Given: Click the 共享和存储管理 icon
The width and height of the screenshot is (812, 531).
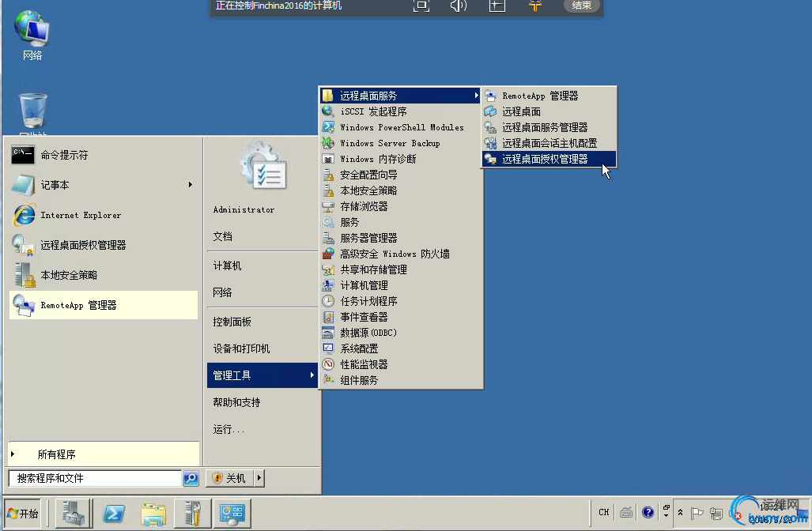Looking at the screenshot, I should [x=328, y=269].
